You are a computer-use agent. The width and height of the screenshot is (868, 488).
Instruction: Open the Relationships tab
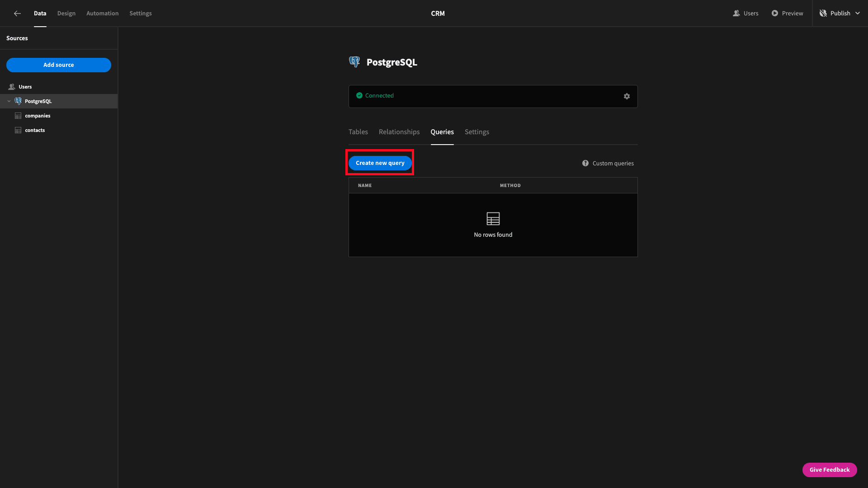tap(399, 132)
